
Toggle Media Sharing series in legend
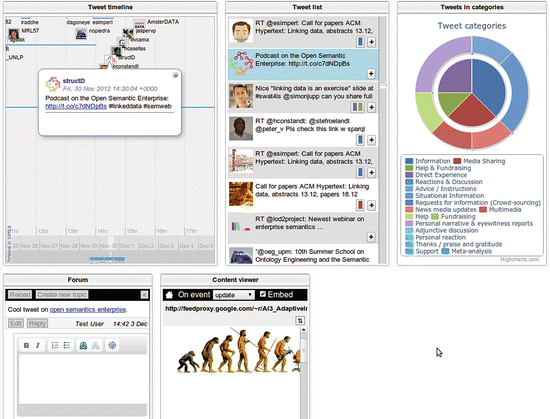(479, 161)
